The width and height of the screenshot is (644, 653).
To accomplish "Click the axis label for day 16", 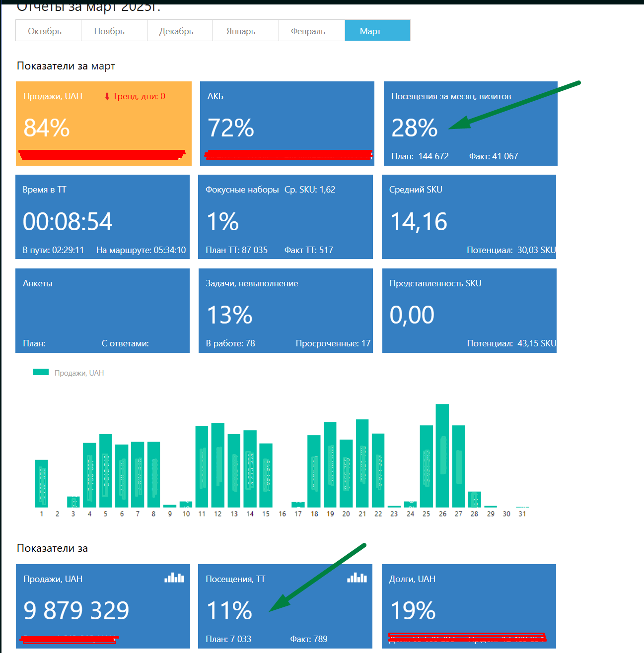I will click(282, 514).
